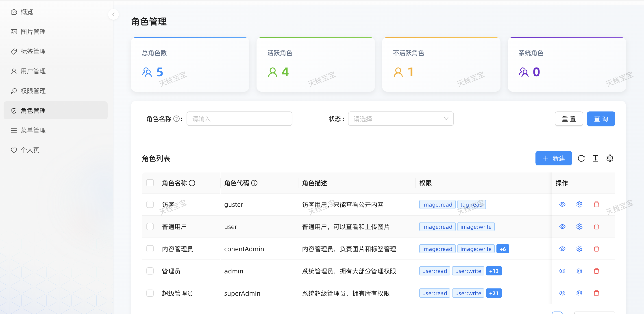The height and width of the screenshot is (314, 644).
Task: Expand the +13 permissions tag for admin
Action: click(494, 271)
